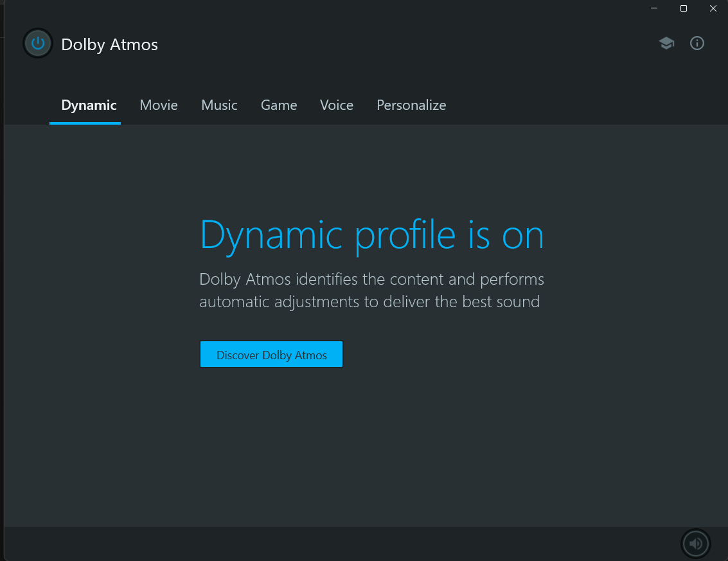Click the 'Dynamic profile is on' heading
728x561 pixels.
tap(371, 235)
